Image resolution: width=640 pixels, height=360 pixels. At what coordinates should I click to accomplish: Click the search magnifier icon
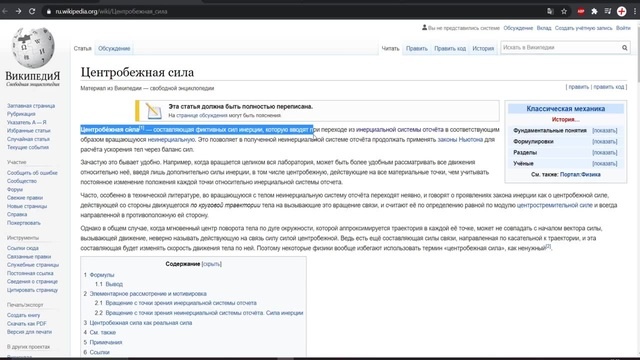click(x=624, y=48)
